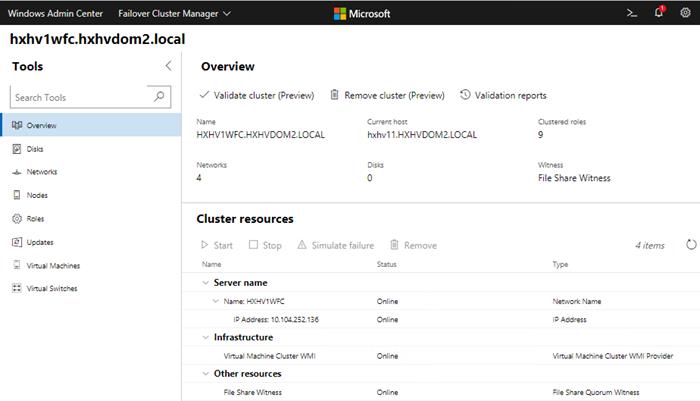Open Failover Cluster Manager dropdown
Viewport: 700px width, 401px height.
click(175, 13)
